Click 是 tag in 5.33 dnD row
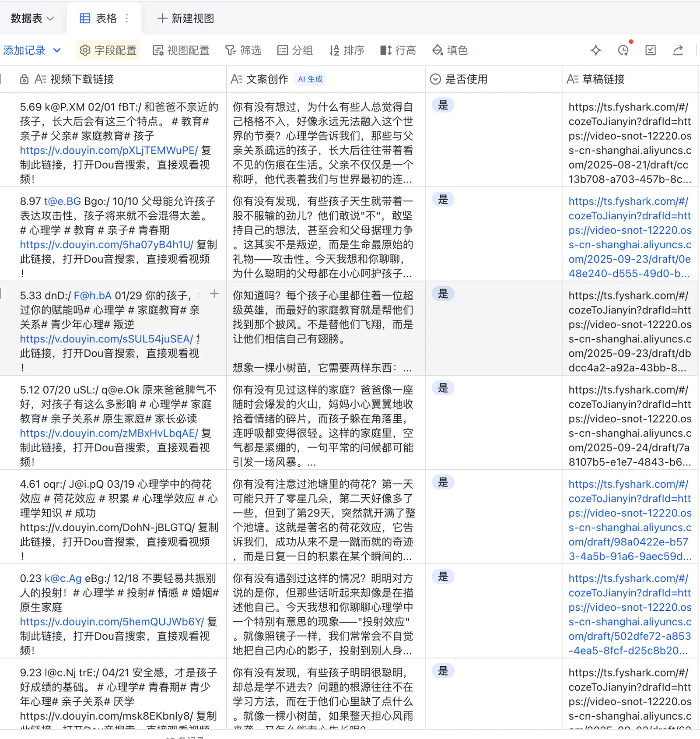700x739 pixels. coord(443,294)
